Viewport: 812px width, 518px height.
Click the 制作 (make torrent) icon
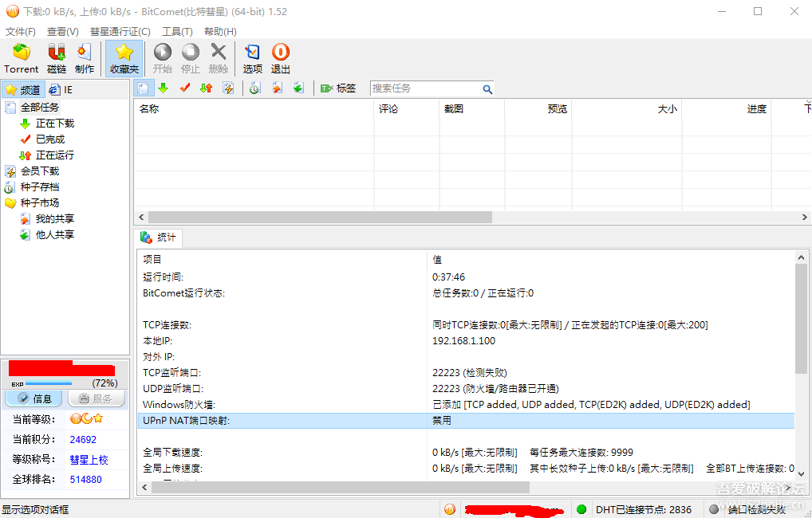(84, 57)
